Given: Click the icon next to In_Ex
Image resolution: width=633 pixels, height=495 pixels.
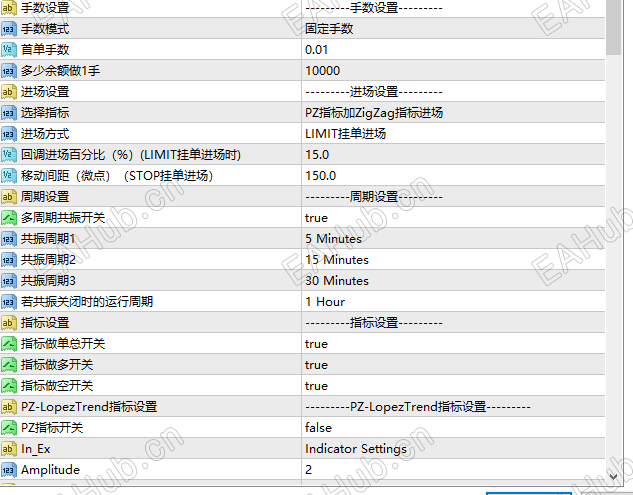Looking at the screenshot, I should click(x=8, y=449).
